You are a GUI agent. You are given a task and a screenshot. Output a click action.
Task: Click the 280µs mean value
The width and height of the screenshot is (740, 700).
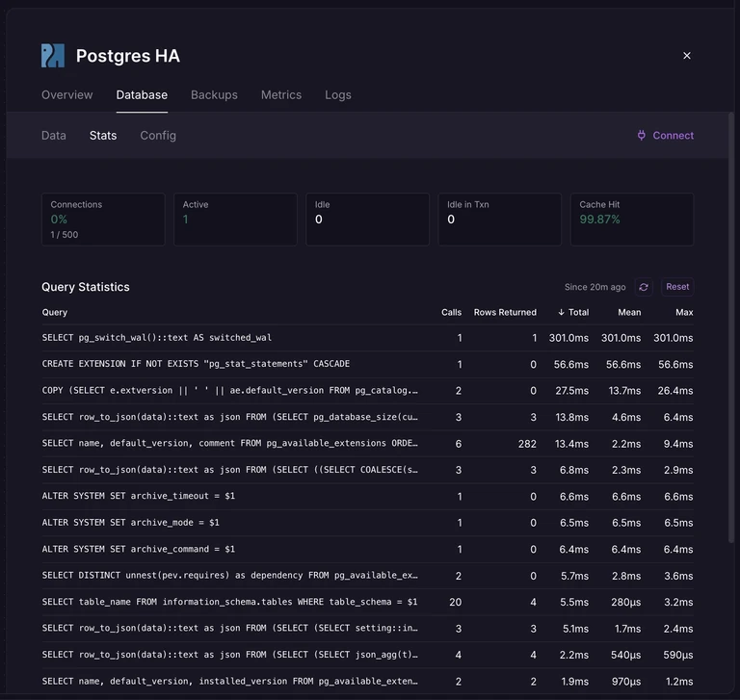click(625, 603)
